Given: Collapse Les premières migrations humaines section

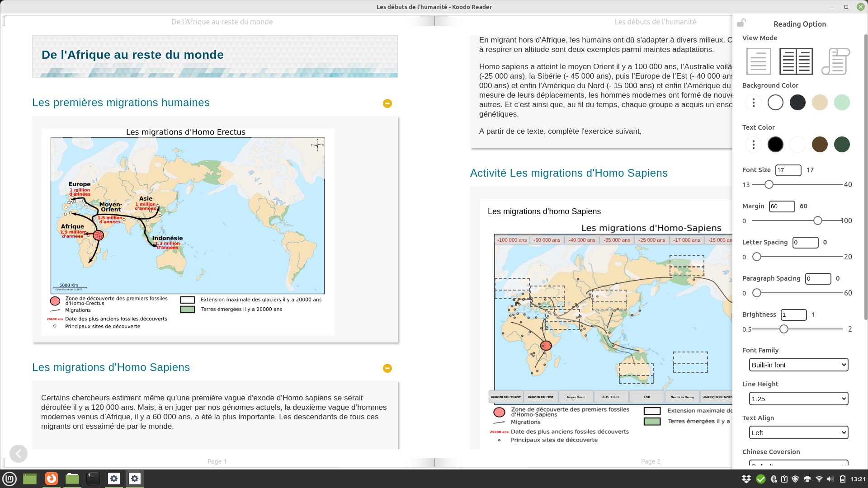Looking at the screenshot, I should tap(387, 103).
